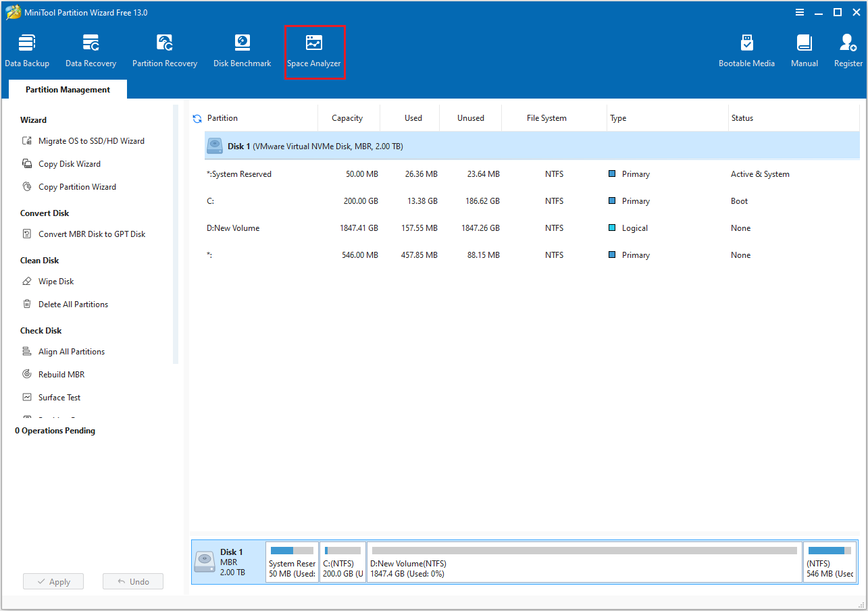This screenshot has height=611, width=868.
Task: Create Bootable Media
Action: click(746, 51)
